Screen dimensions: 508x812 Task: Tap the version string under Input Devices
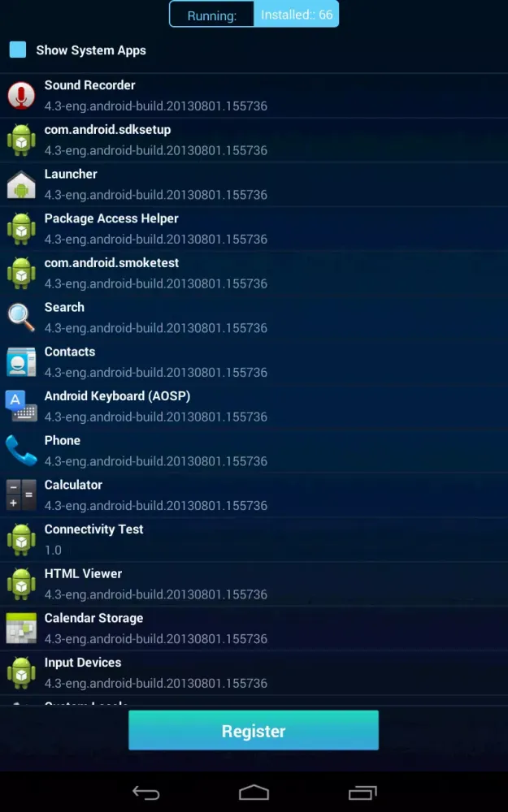coord(156,683)
